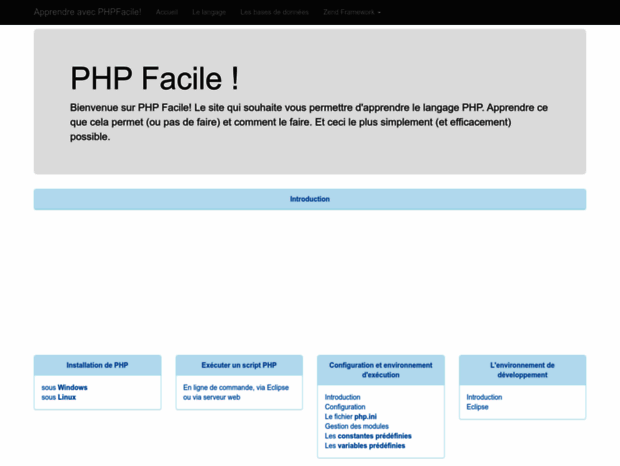The height and width of the screenshot is (466, 620).
Task: Open the sous Windows link
Action: click(x=64, y=387)
